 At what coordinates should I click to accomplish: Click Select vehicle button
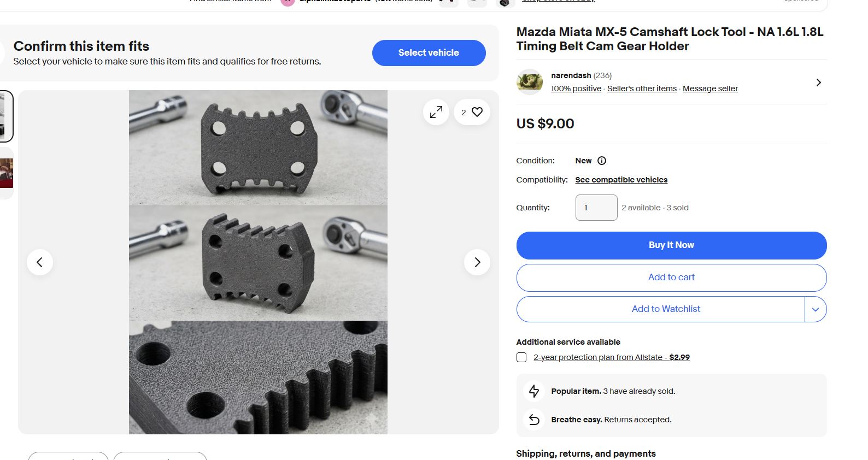(429, 53)
